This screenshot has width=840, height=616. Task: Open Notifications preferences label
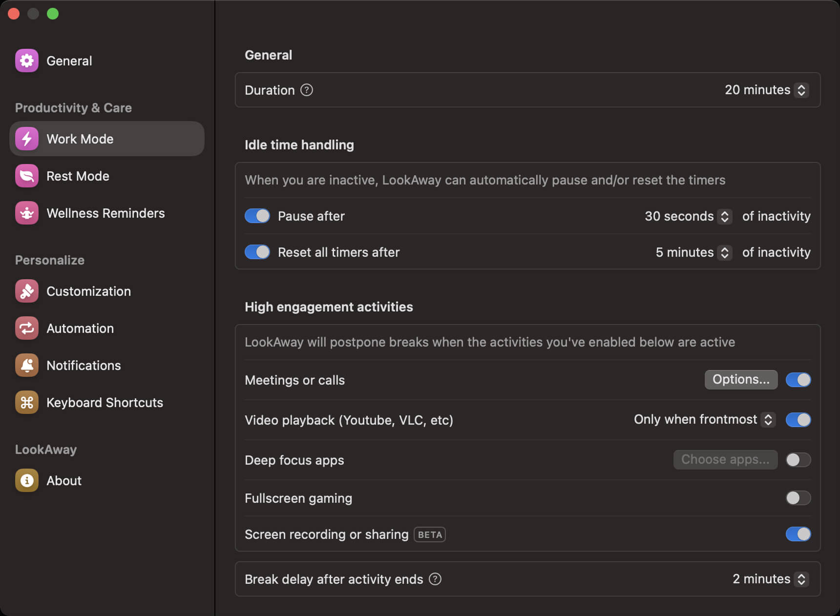click(x=84, y=365)
